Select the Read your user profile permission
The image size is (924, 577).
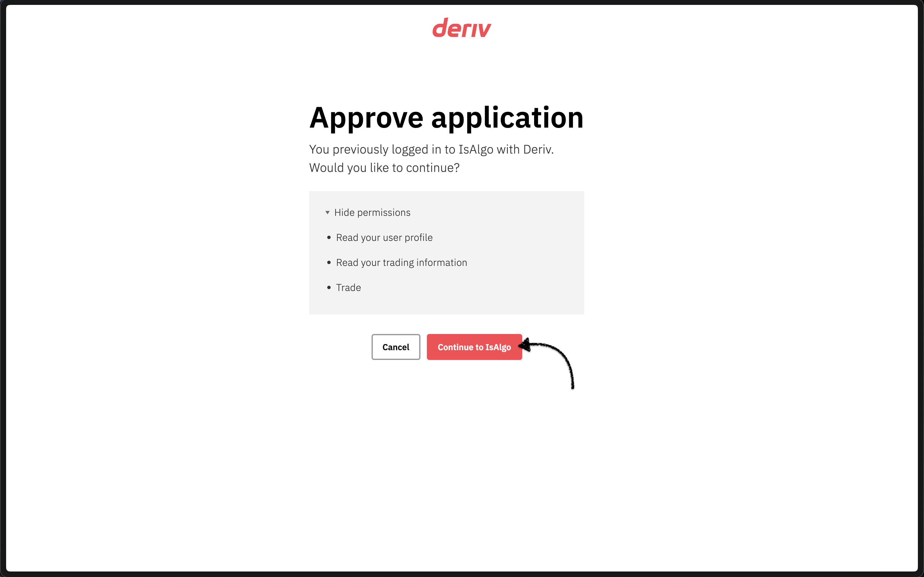[384, 237]
